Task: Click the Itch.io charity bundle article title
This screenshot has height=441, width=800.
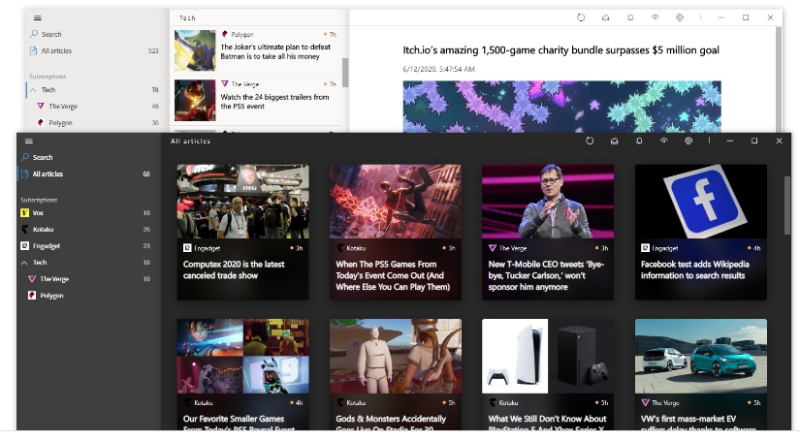Action: pyautogui.click(x=561, y=50)
